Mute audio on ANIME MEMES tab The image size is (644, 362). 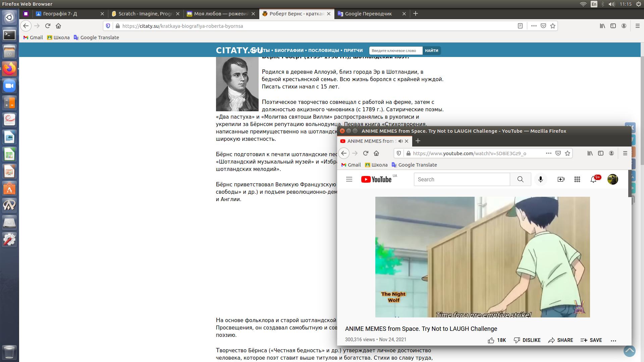(x=400, y=141)
